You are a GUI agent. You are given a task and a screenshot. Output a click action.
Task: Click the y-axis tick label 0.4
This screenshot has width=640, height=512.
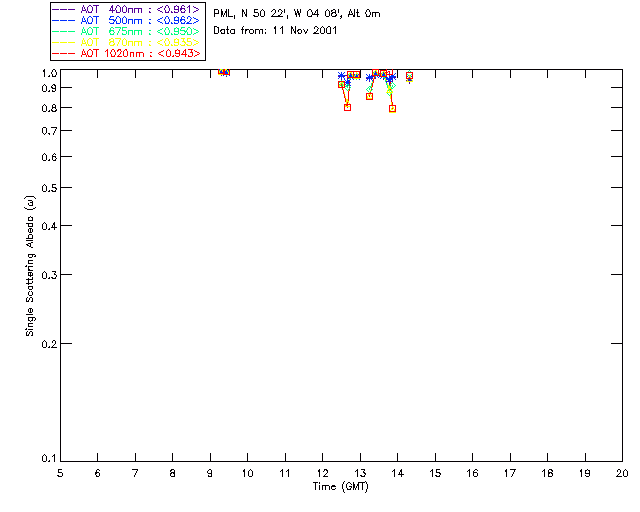click(x=49, y=226)
